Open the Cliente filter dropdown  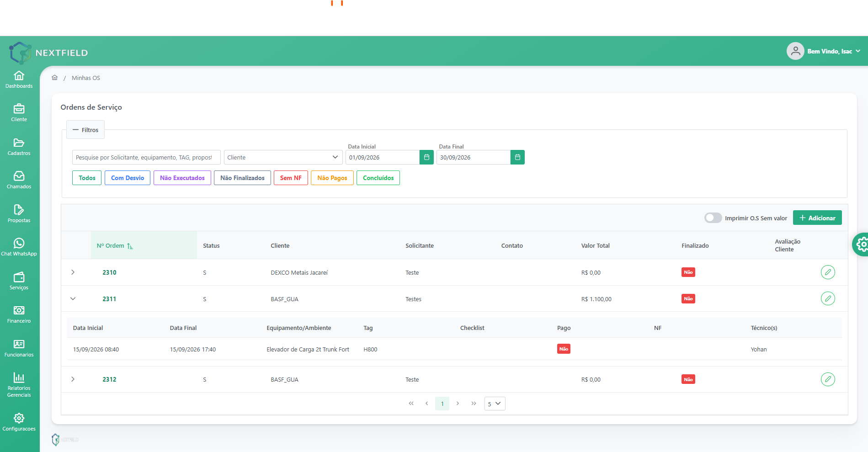point(283,157)
